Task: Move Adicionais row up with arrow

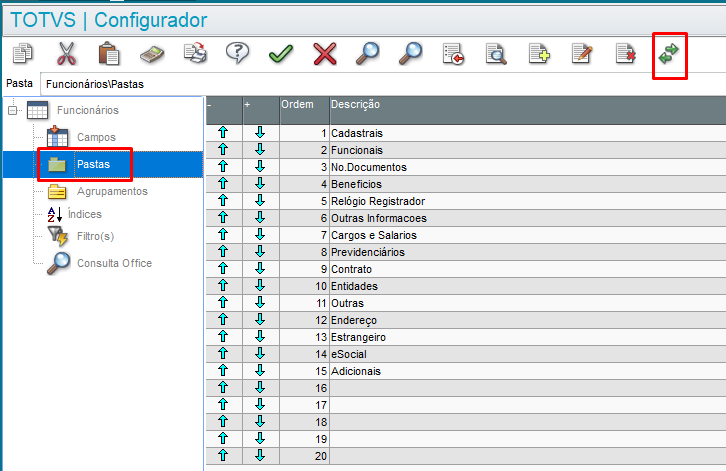Action: [223, 371]
